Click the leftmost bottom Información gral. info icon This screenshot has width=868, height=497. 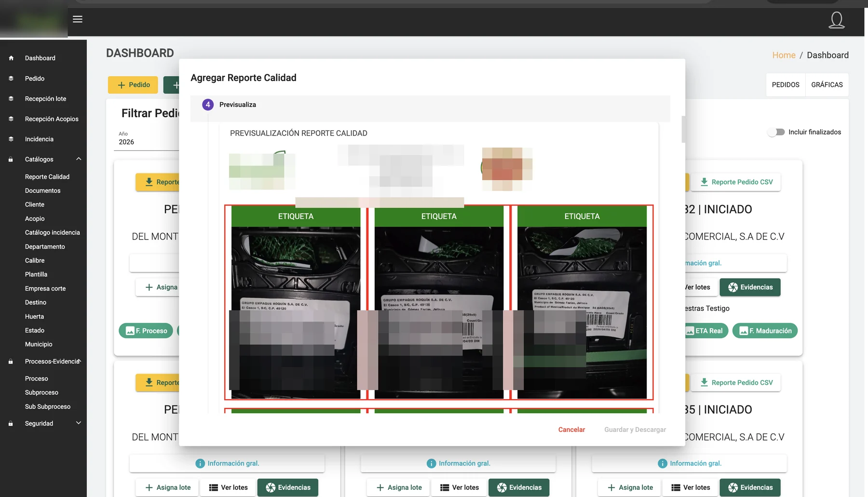pos(200,463)
